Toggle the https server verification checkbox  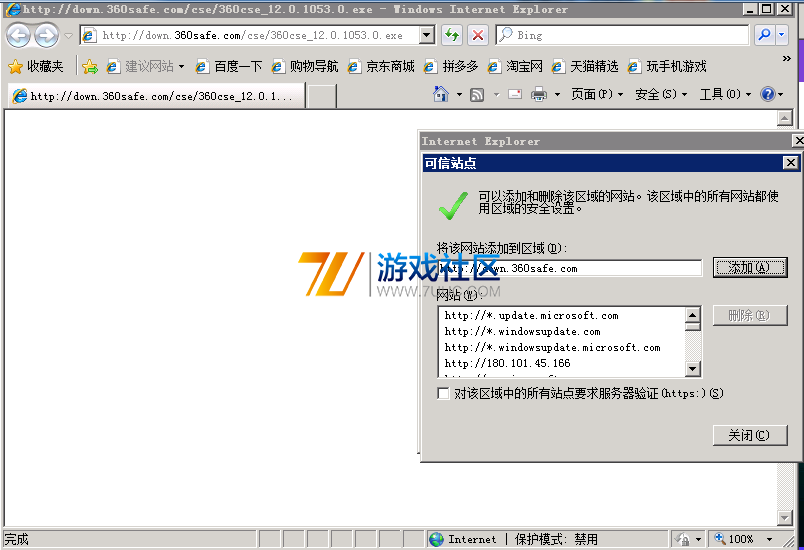tap(443, 393)
